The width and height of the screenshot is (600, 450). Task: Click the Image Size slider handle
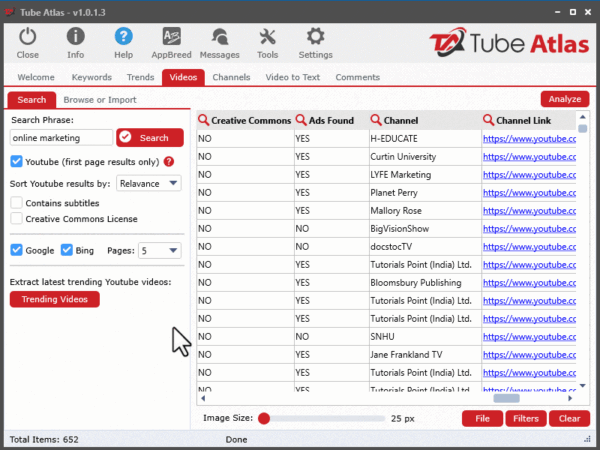[x=264, y=419]
